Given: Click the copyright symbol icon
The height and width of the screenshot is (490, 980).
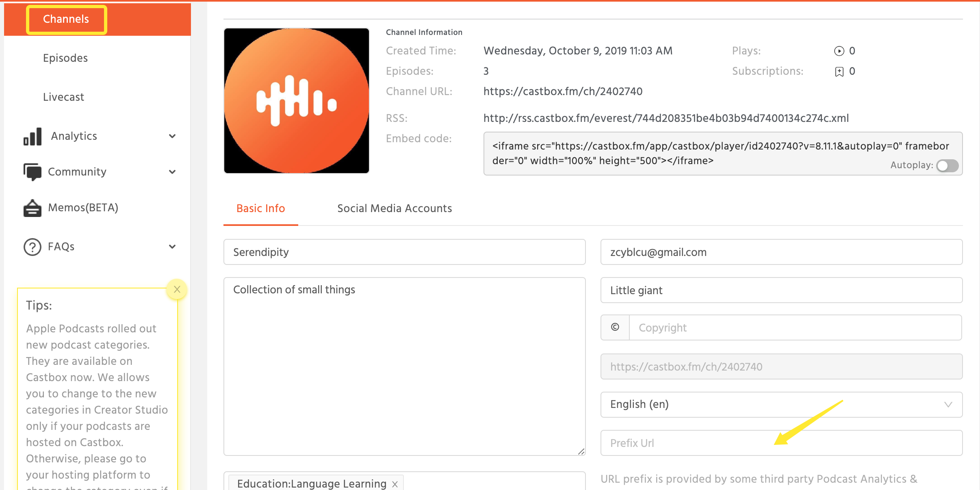Looking at the screenshot, I should tap(615, 327).
